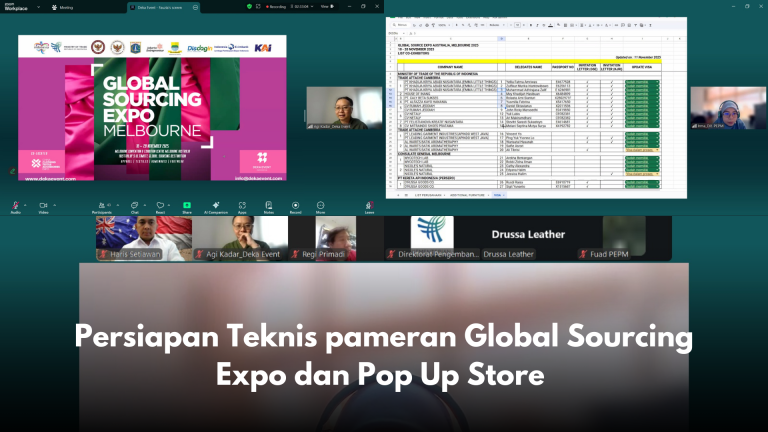The height and width of the screenshot is (432, 768).
Task: Click the Redo icon in spreadsheet toolbar
Action: 421,25
